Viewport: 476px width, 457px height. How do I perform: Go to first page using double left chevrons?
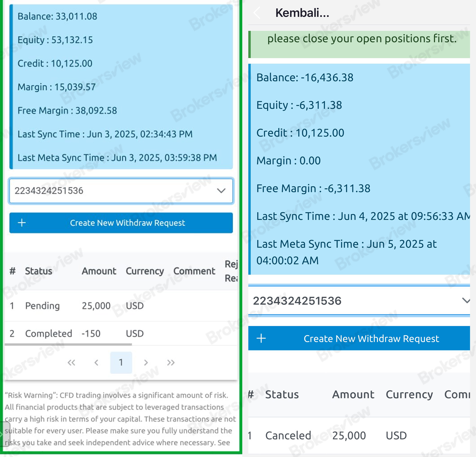(71, 362)
